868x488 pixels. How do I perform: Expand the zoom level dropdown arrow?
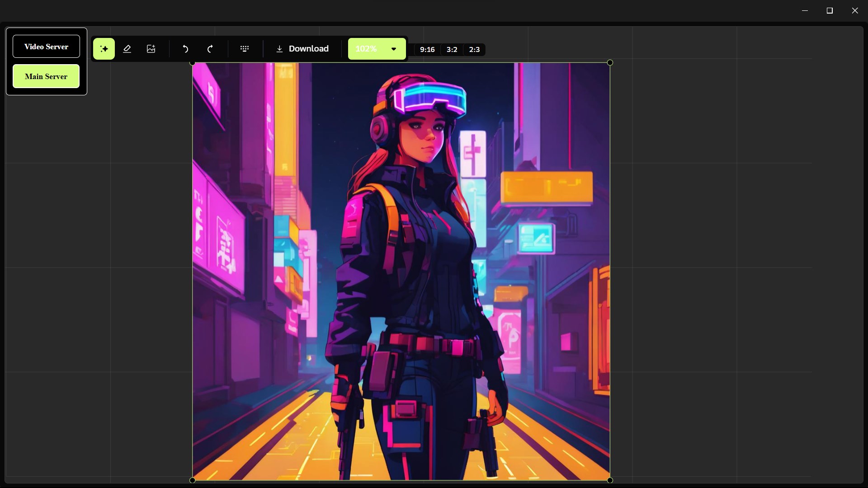(394, 49)
